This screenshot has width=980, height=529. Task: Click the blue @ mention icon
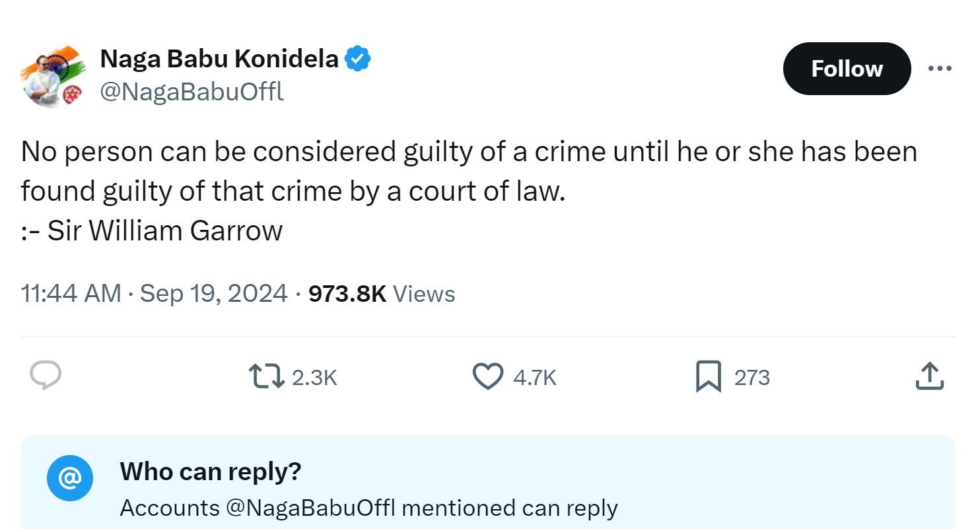[69, 477]
